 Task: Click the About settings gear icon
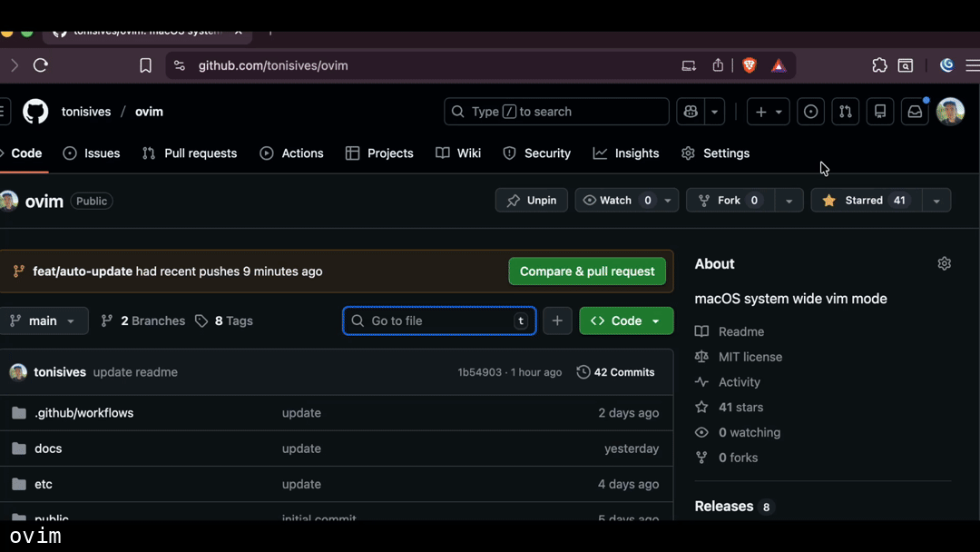click(x=944, y=264)
